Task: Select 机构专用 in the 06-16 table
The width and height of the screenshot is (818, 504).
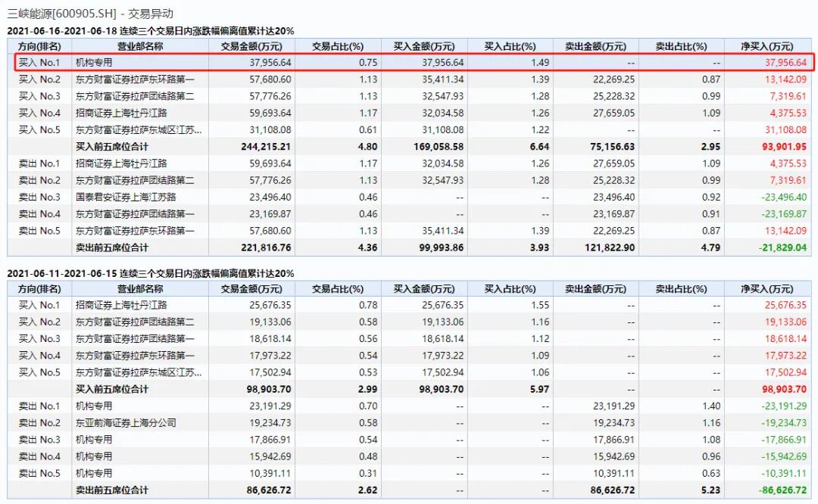Action: point(94,63)
